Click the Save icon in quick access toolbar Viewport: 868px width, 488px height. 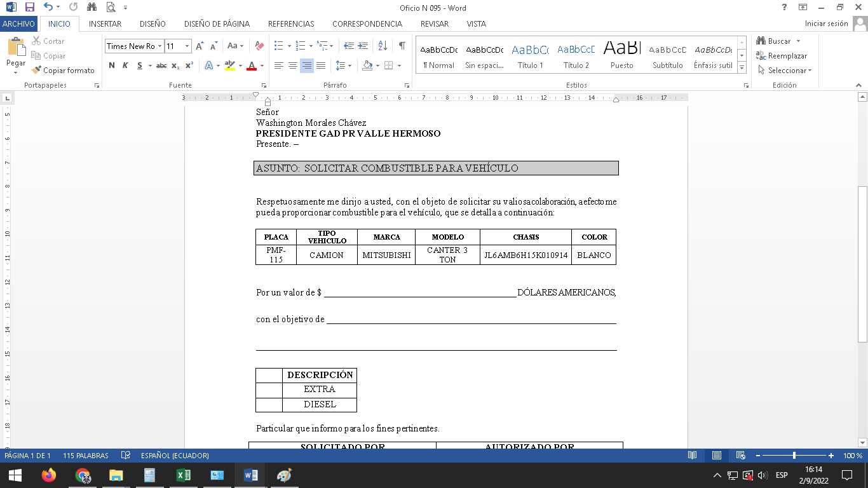(x=30, y=8)
